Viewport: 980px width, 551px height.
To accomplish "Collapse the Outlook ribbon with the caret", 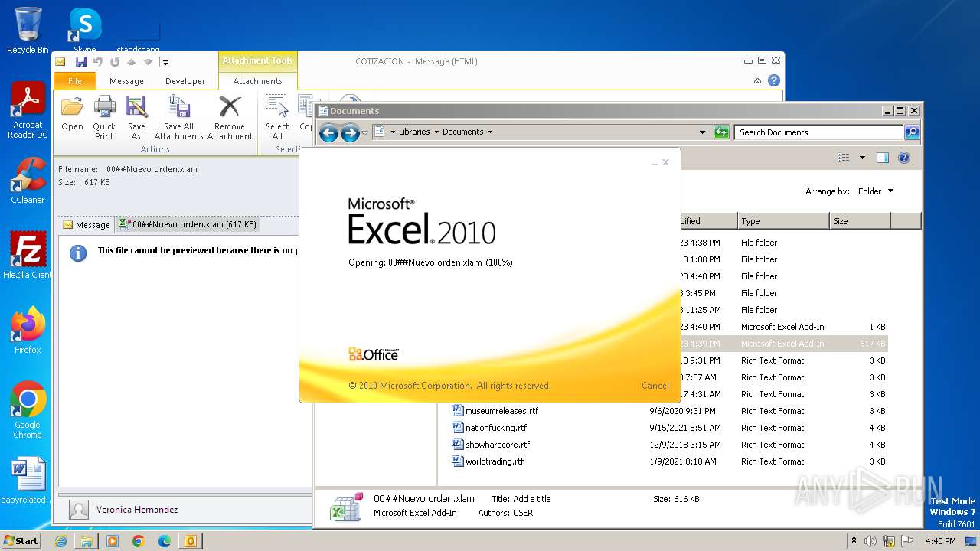I will (757, 80).
